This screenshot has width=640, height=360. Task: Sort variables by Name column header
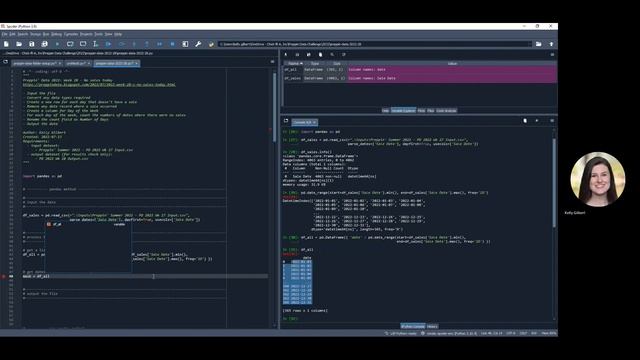(293, 64)
